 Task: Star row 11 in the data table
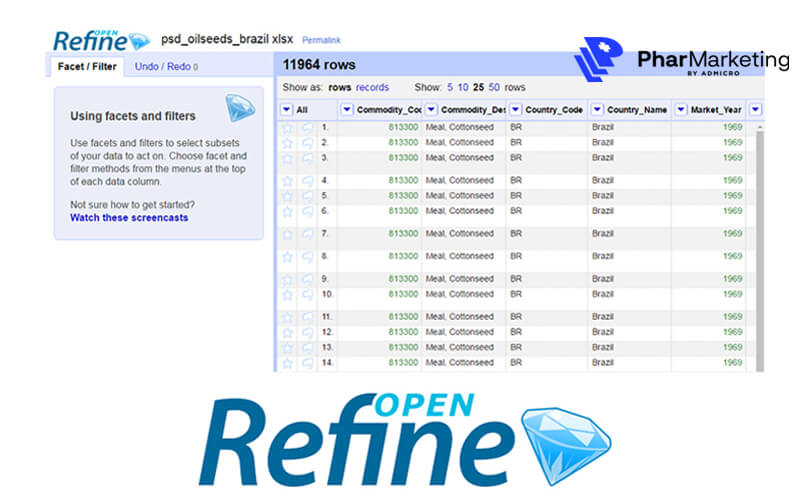(x=287, y=317)
